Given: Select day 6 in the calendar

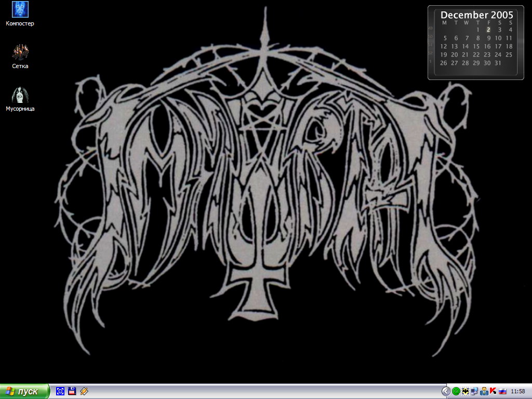Looking at the screenshot, I should tap(456, 38).
